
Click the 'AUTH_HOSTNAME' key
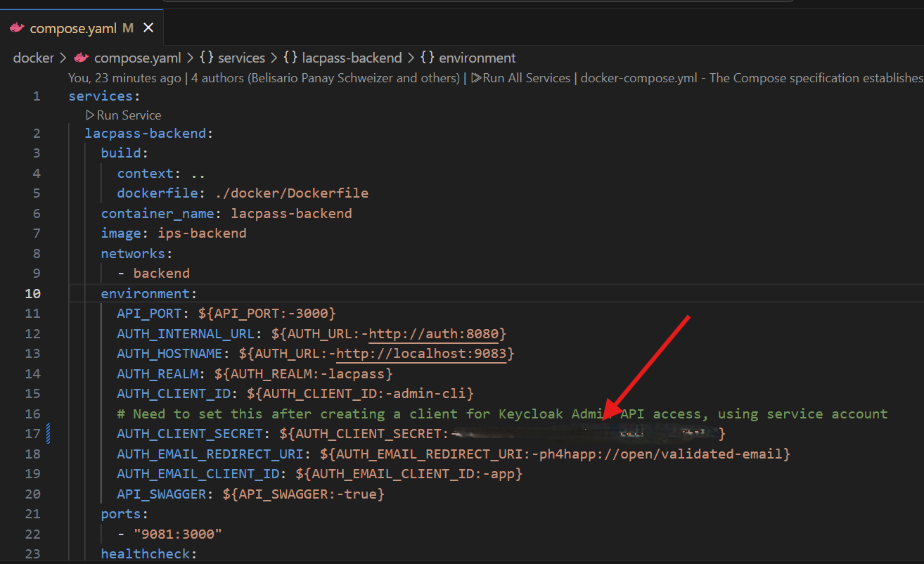(x=170, y=353)
